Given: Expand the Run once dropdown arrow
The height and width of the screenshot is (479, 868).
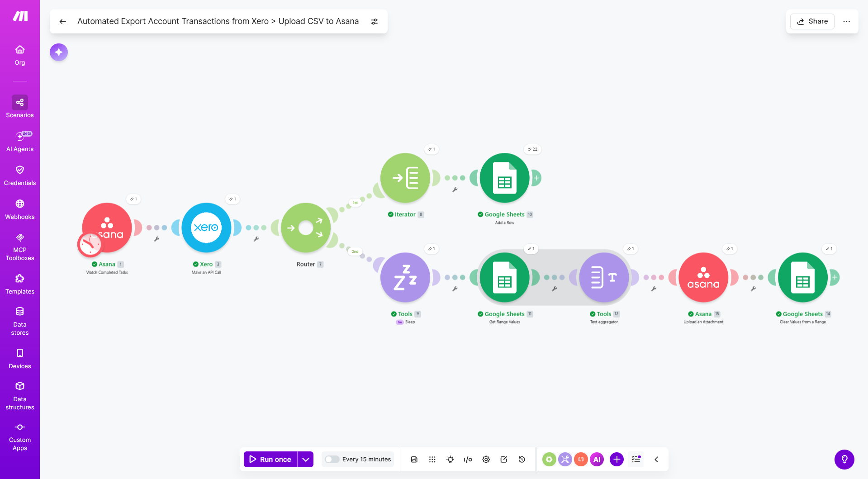Looking at the screenshot, I should tap(306, 460).
